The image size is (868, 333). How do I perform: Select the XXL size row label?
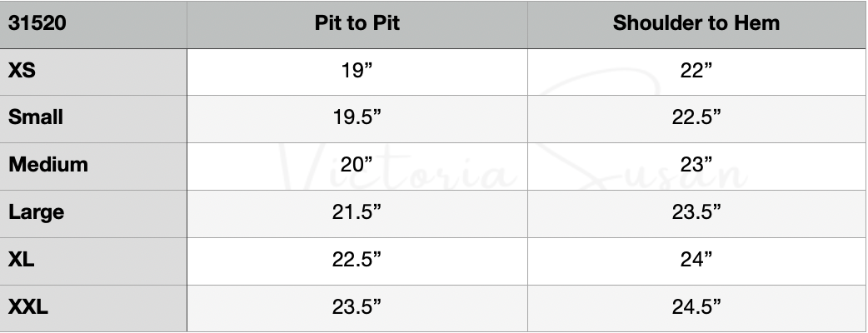[28, 307]
